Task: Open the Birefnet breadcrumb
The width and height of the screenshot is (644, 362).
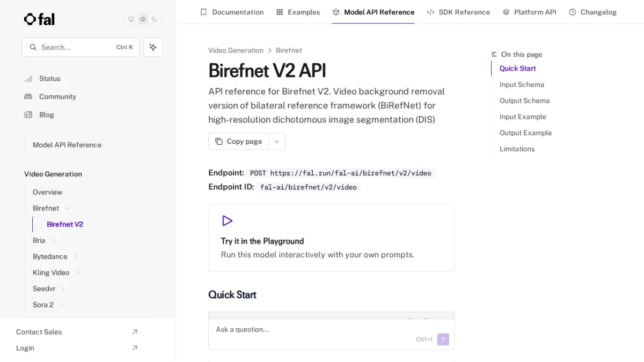Action: coord(289,50)
